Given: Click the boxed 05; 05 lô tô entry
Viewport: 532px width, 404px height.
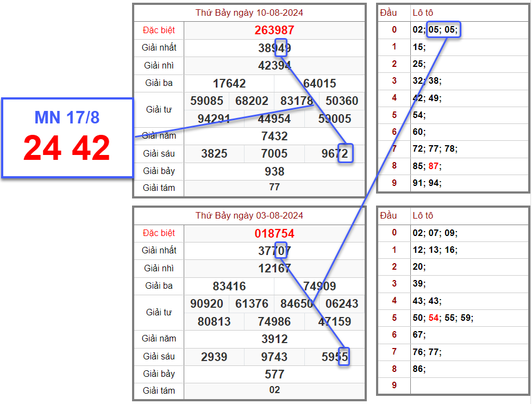Looking at the screenshot, I should pos(443,29).
